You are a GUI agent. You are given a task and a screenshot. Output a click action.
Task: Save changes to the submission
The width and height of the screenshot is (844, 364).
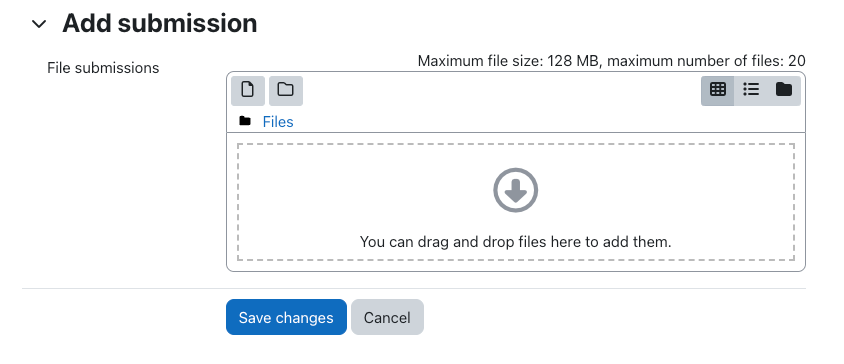pyautogui.click(x=286, y=317)
